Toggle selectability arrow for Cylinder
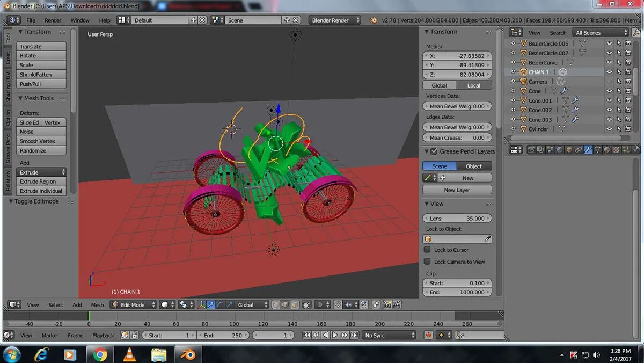This screenshot has height=363, width=644. (619, 129)
